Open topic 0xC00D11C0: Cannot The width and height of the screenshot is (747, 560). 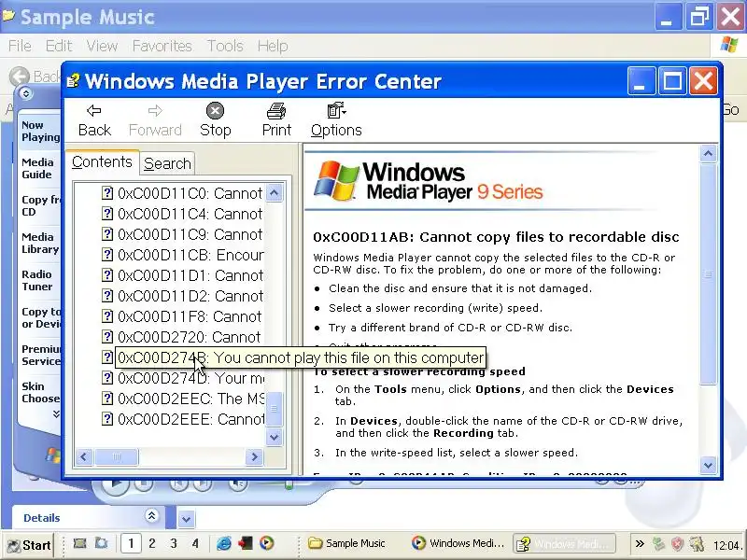(190, 193)
